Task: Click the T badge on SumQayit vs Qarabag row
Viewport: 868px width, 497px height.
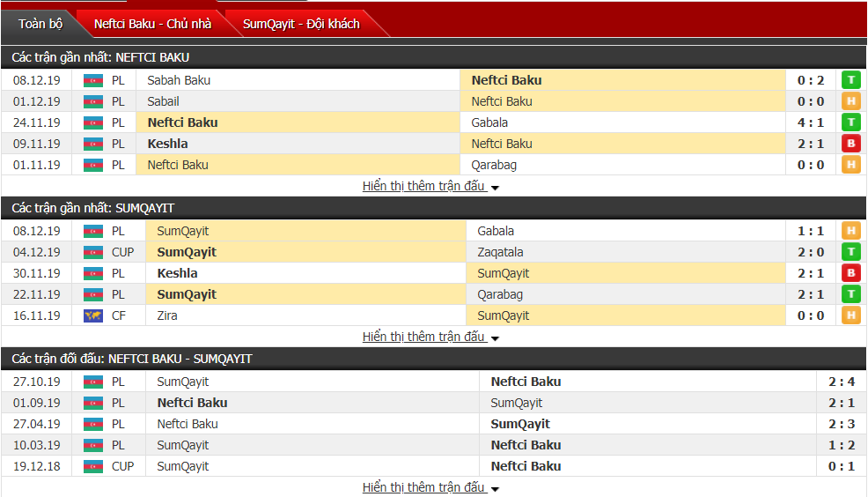Action: coord(851,294)
